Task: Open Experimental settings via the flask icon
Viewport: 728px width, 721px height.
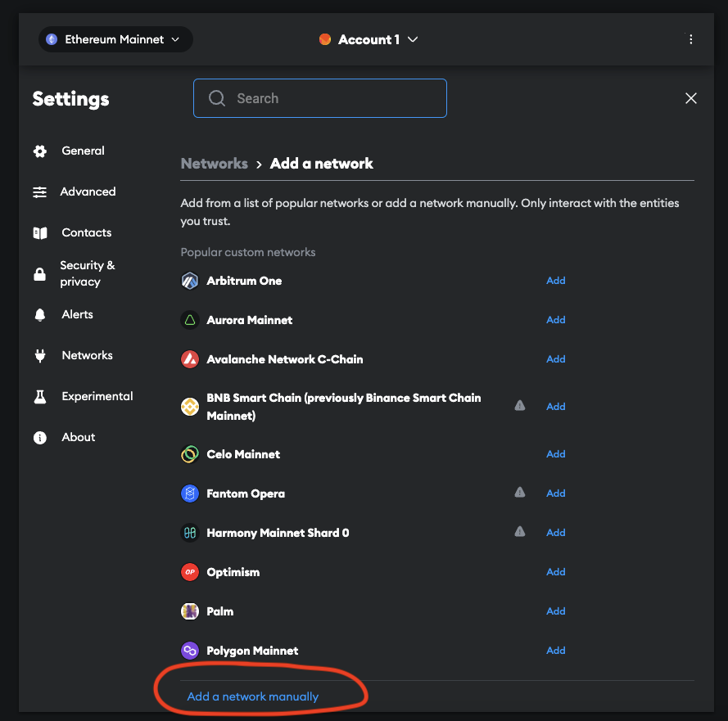Action: click(x=39, y=396)
